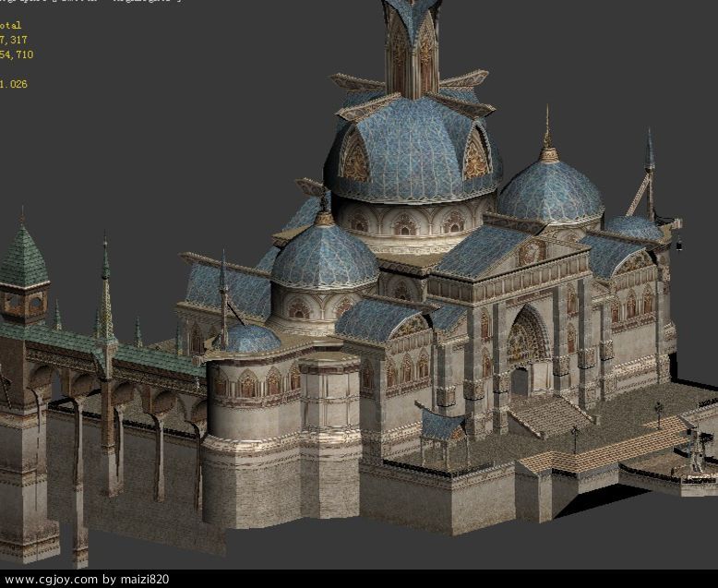Select the front-left medium blue dome
The width and height of the screenshot is (718, 588).
(x=323, y=256)
